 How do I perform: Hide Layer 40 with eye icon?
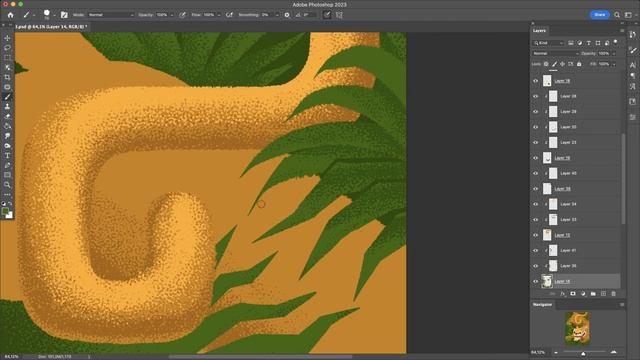(x=536, y=173)
